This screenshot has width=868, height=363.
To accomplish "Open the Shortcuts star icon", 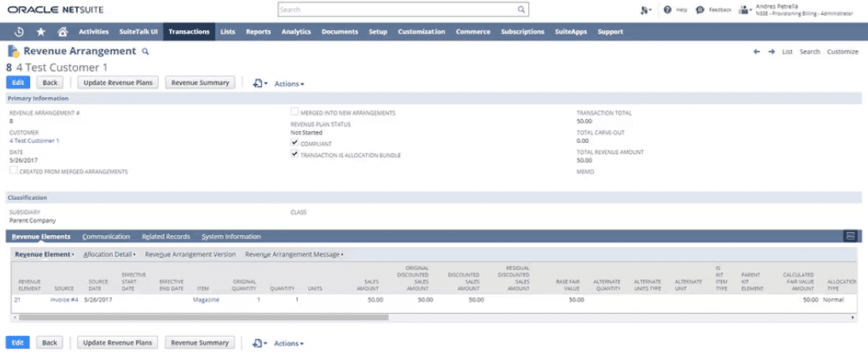I will pos(41,32).
